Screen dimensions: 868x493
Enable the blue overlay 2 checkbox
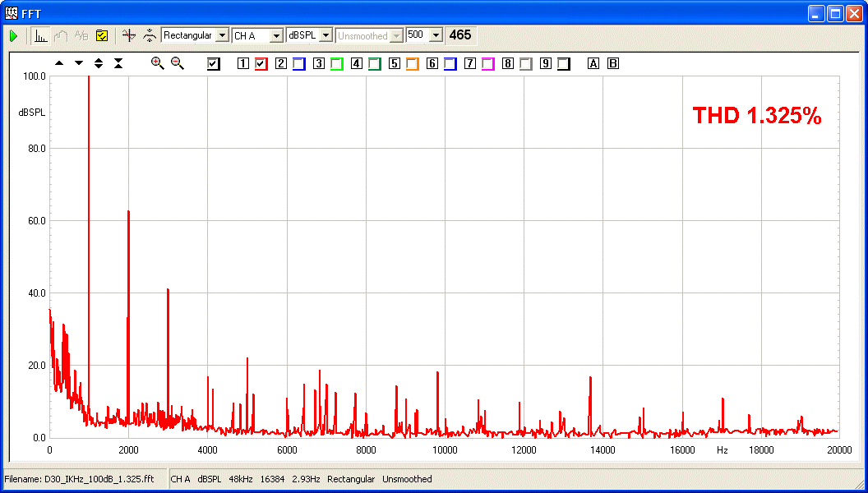point(299,64)
